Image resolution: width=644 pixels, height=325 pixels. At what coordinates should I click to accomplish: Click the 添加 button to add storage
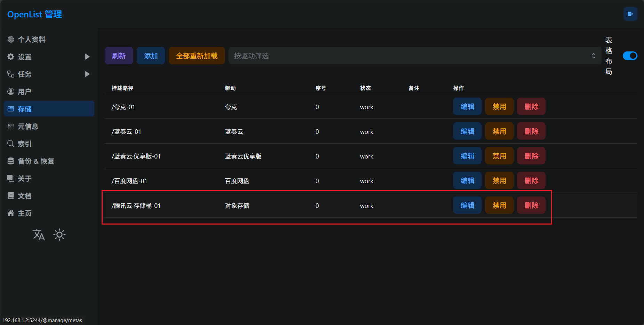click(x=151, y=56)
